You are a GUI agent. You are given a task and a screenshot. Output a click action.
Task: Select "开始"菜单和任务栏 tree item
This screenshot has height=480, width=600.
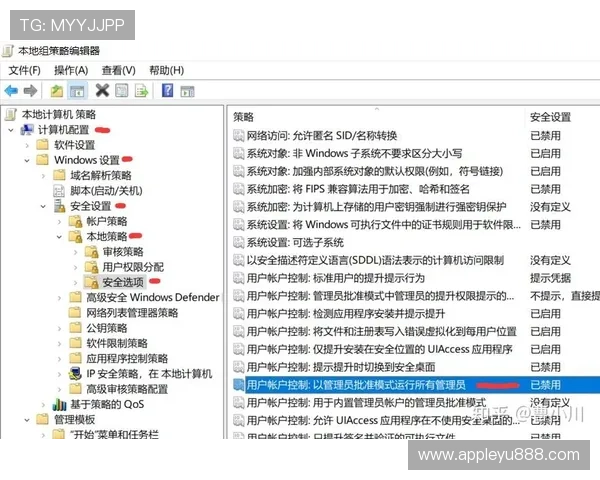(x=114, y=434)
